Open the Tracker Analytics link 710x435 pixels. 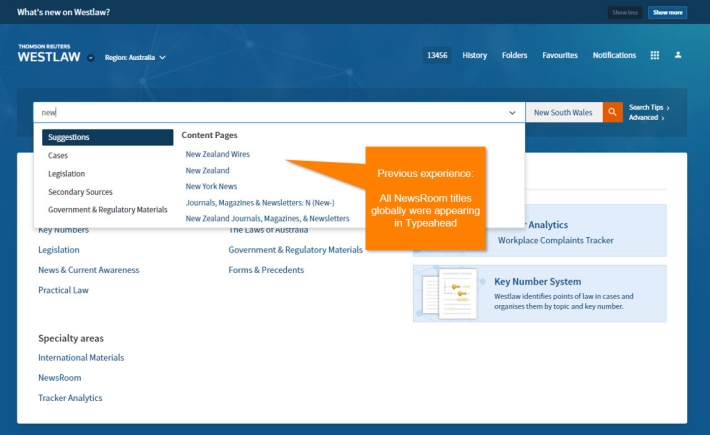(x=70, y=398)
